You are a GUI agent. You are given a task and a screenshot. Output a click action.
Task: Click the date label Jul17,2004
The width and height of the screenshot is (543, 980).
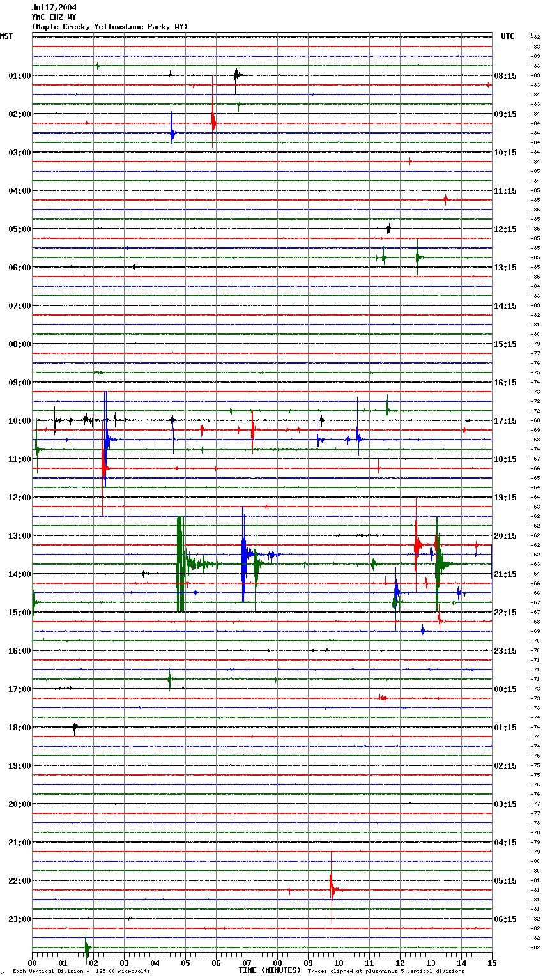click(54, 8)
